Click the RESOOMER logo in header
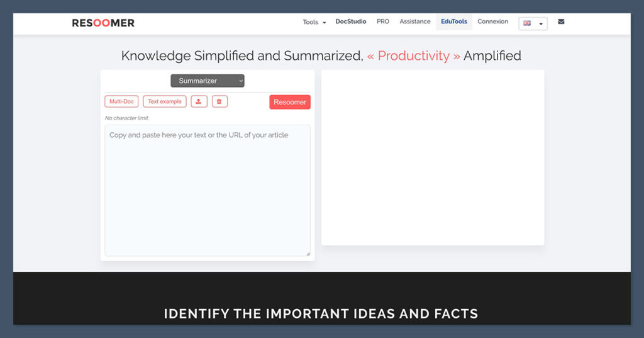The height and width of the screenshot is (338, 644). (103, 23)
